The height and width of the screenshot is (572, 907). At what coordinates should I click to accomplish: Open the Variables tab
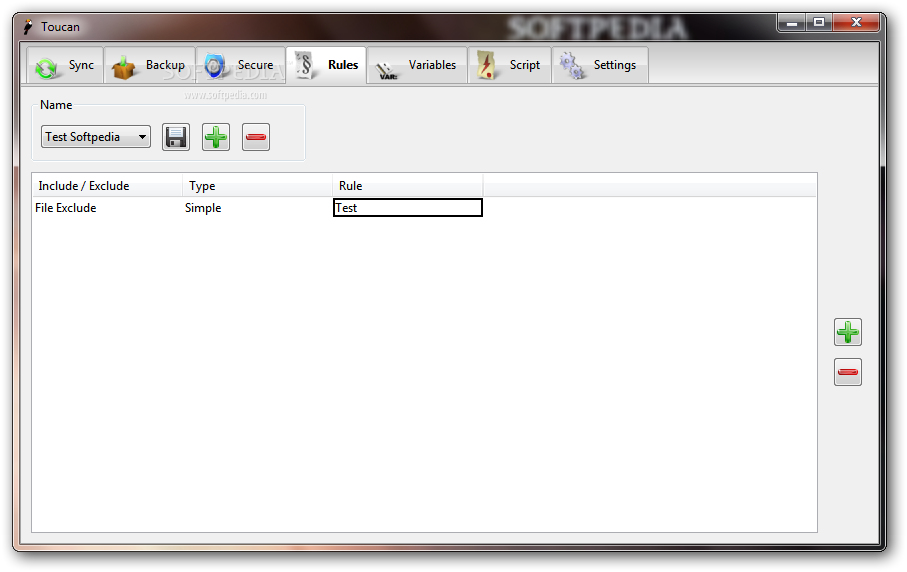(x=417, y=65)
